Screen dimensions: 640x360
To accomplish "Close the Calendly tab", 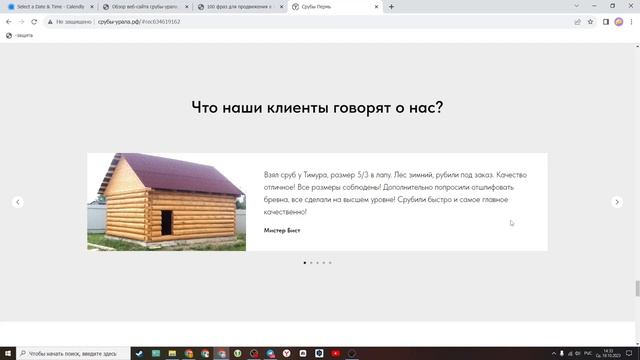I will (x=91, y=7).
